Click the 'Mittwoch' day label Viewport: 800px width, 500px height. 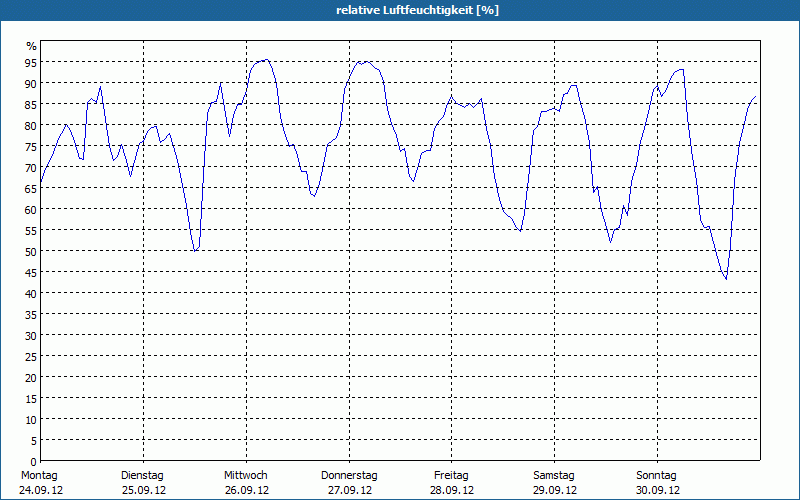245,476
